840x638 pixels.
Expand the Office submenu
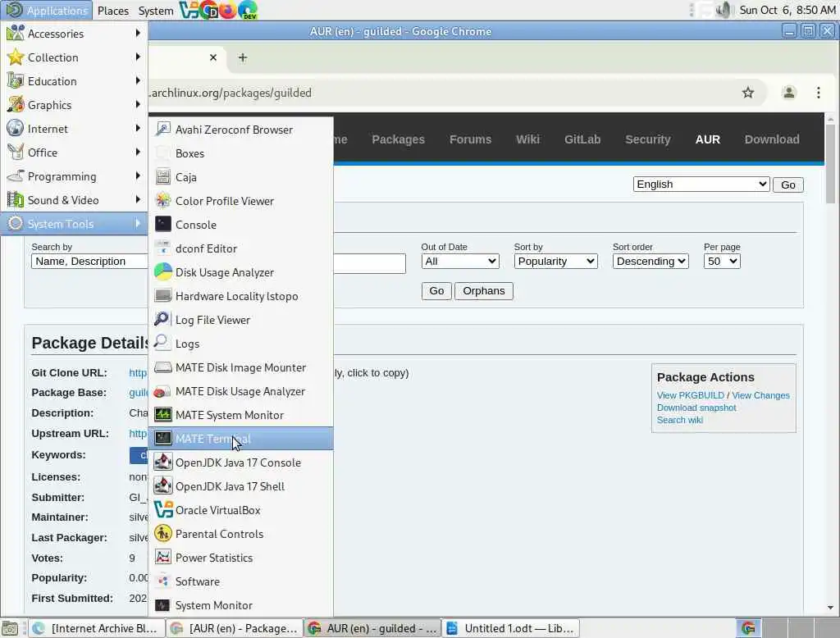[x=74, y=153]
